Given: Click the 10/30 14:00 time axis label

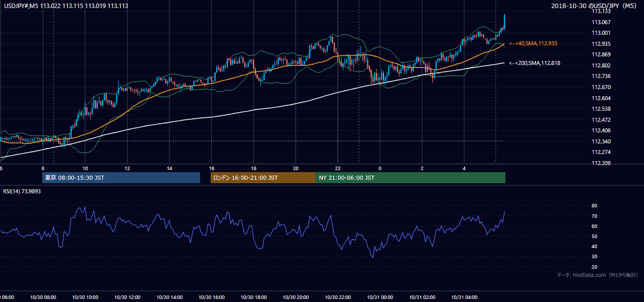Looking at the screenshot, I should coord(169,297).
